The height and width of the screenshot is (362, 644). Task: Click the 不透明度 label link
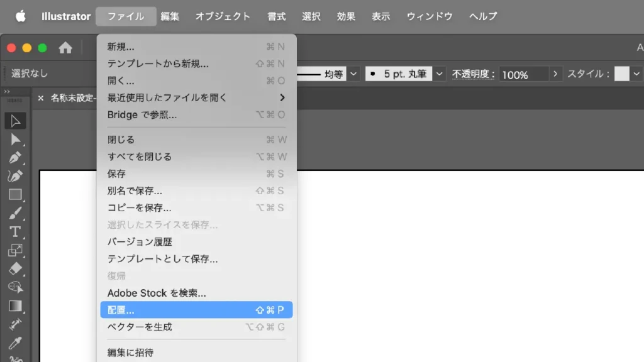coord(473,74)
